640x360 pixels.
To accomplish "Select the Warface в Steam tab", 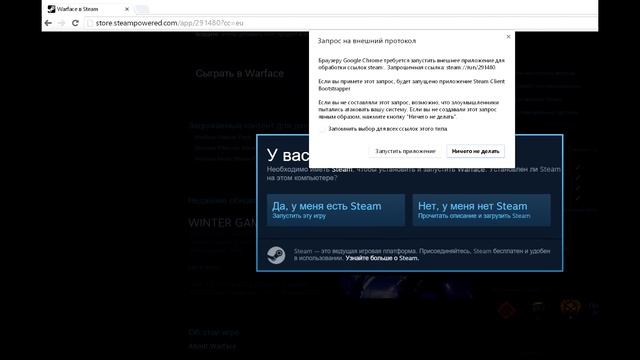I will click(x=88, y=9).
